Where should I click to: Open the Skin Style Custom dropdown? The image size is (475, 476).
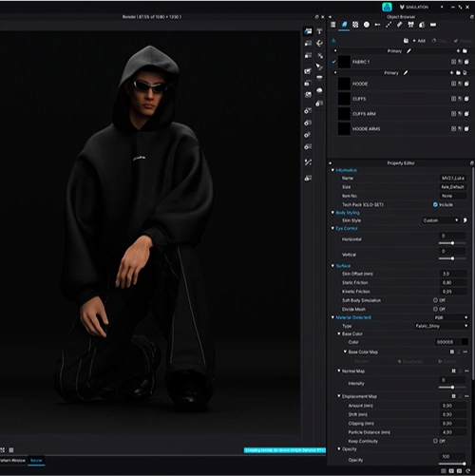point(441,220)
